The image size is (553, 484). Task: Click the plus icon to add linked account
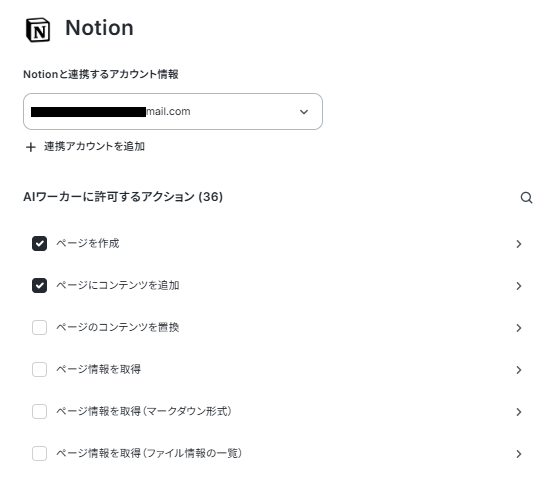pos(31,147)
